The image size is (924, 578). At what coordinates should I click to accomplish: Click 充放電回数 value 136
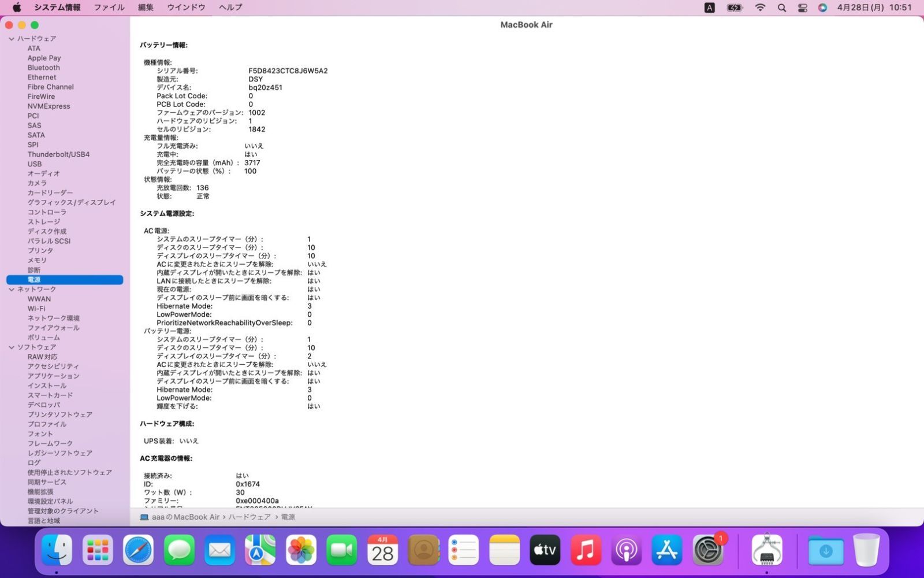(203, 188)
